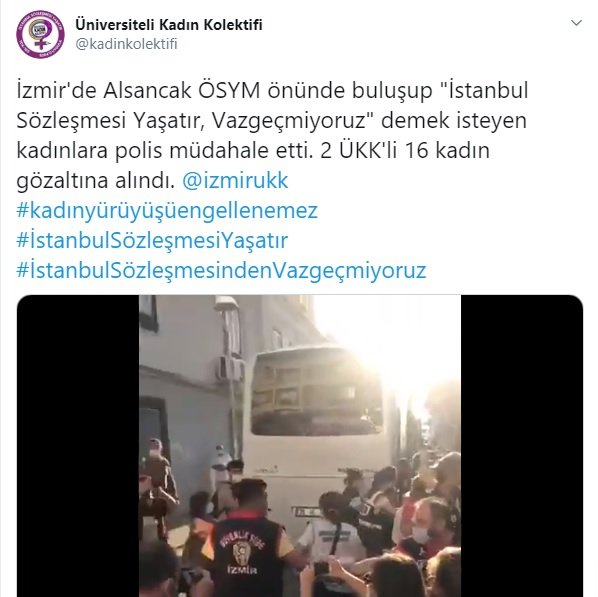Open the #kadınyürüyüşüengellenemez hashtag
The height and width of the screenshot is (597, 598).
coord(167,211)
